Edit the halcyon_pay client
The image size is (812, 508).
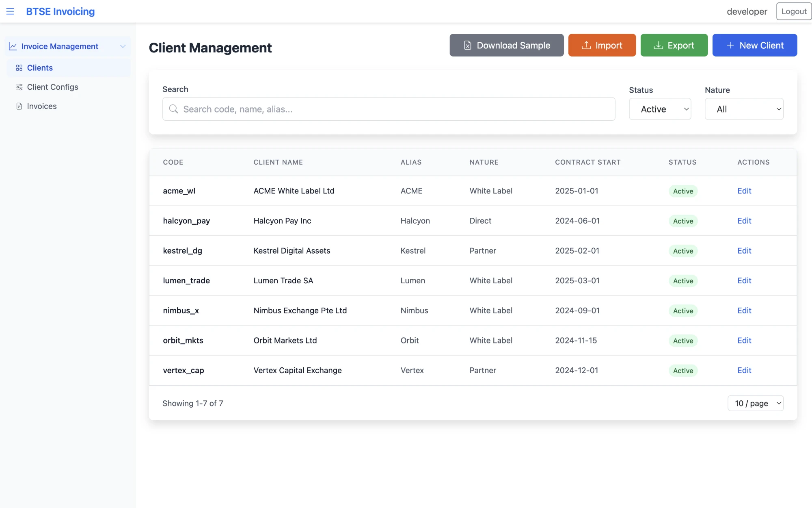[744, 221]
